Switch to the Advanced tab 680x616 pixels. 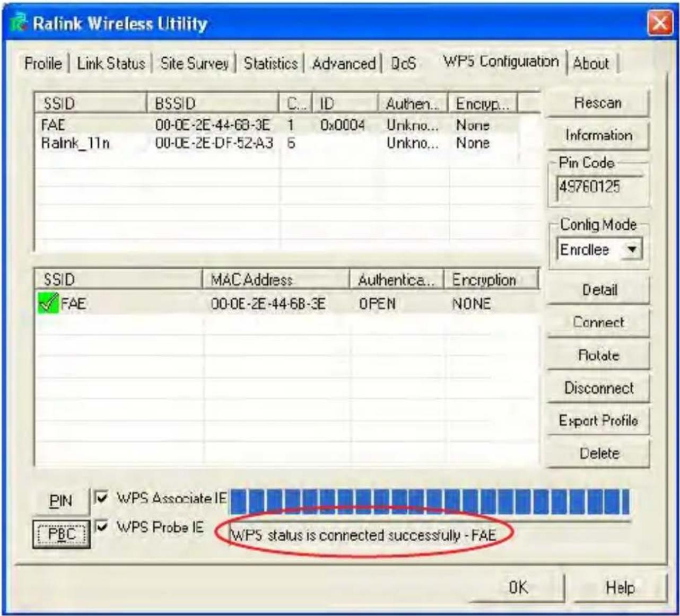pyautogui.click(x=344, y=63)
